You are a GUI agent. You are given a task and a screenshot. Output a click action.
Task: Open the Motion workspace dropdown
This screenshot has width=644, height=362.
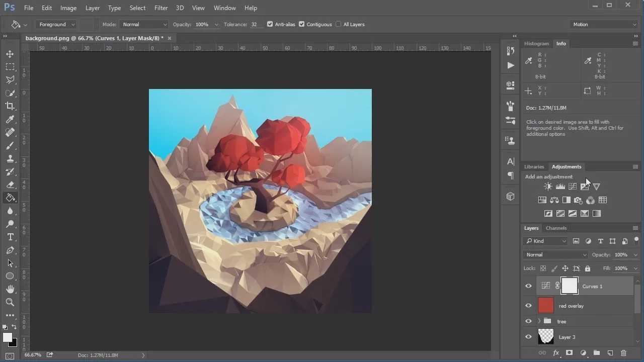604,24
